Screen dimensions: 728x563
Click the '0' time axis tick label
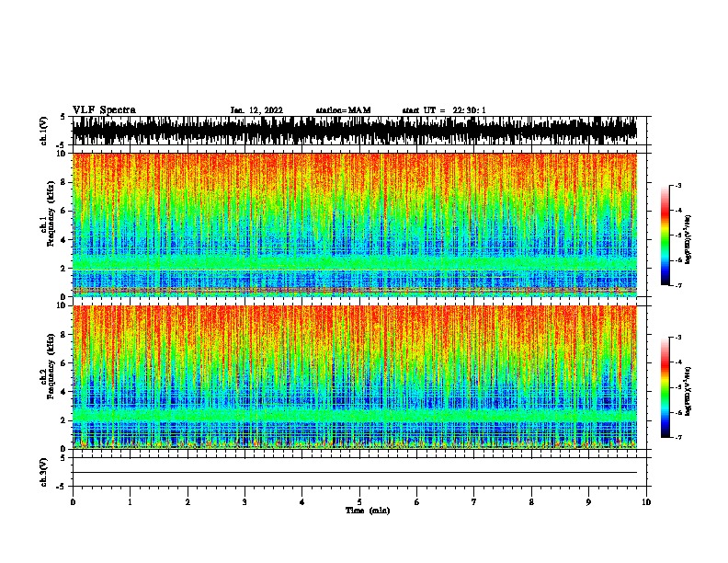tap(73, 502)
